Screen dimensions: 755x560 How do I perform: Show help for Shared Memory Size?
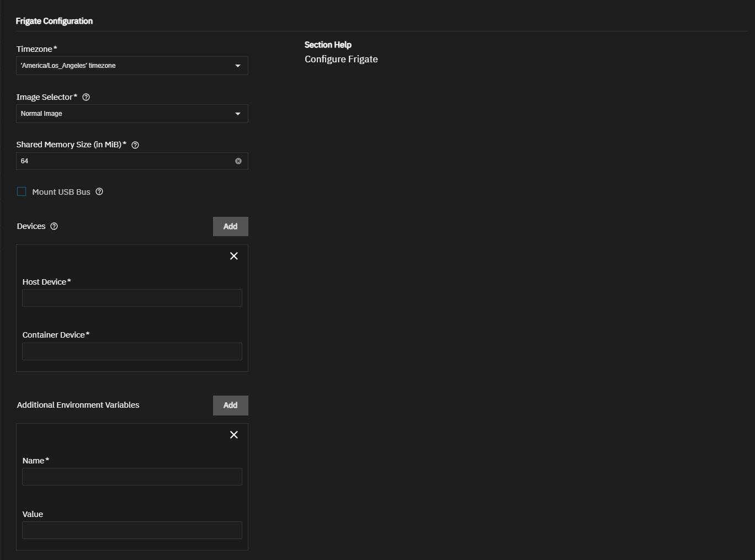coord(135,145)
